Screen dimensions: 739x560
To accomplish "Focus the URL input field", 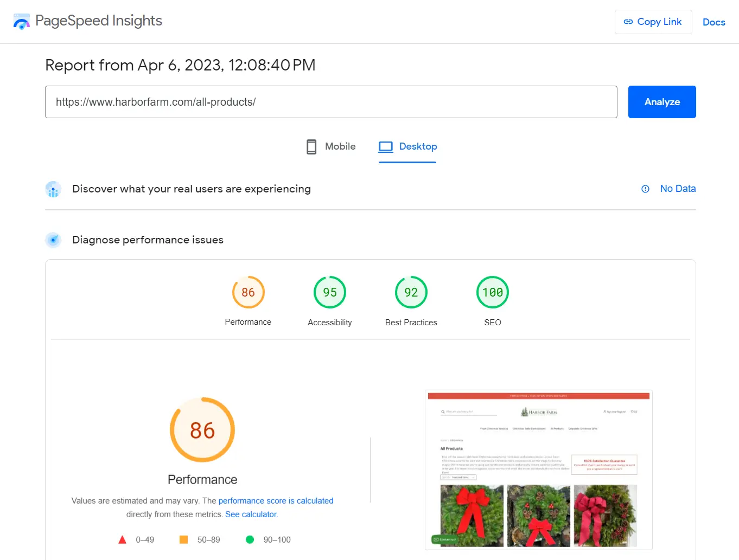I will pos(331,102).
